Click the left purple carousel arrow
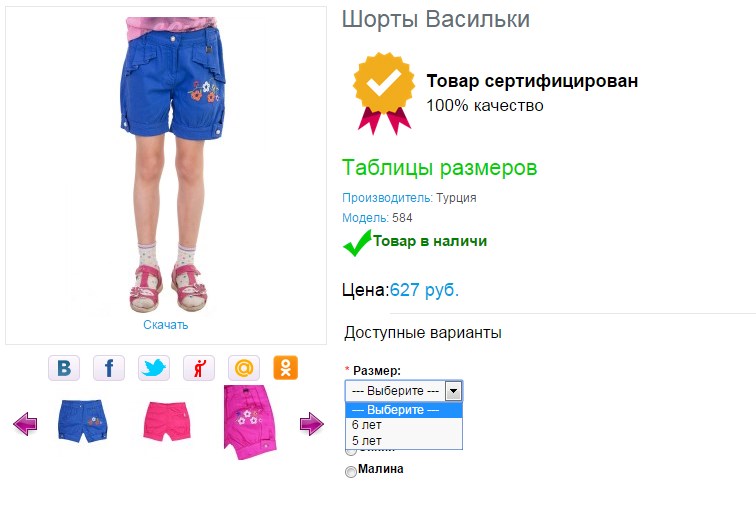 click(x=25, y=424)
